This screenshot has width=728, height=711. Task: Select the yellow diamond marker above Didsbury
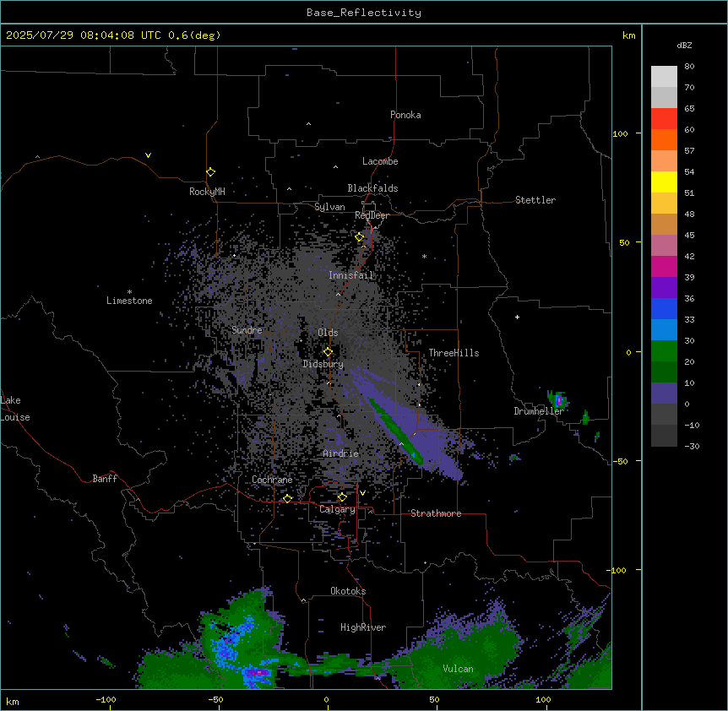click(328, 352)
